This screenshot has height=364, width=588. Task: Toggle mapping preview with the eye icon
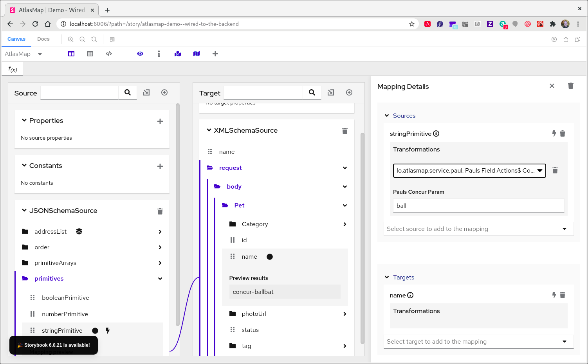[x=140, y=54]
